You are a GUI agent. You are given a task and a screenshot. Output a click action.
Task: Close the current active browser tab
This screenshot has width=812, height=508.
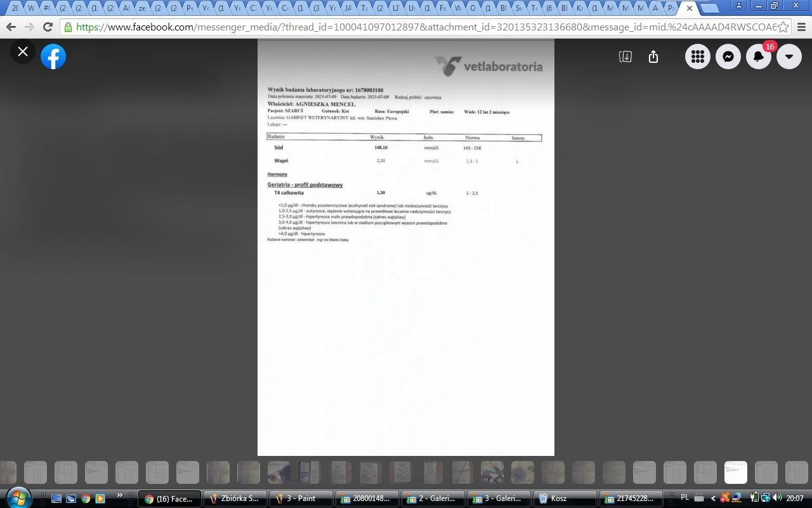coord(690,8)
